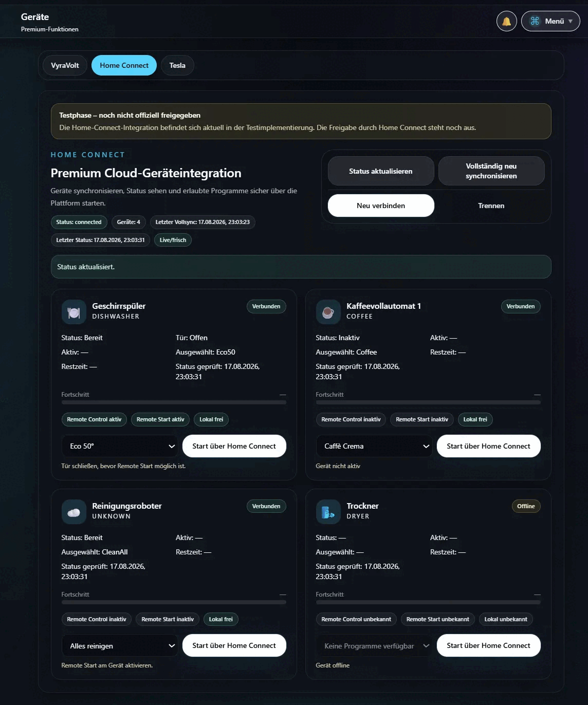Start Kaffeevollautomat 1 über Home Connect
The height and width of the screenshot is (705, 588).
489,446
